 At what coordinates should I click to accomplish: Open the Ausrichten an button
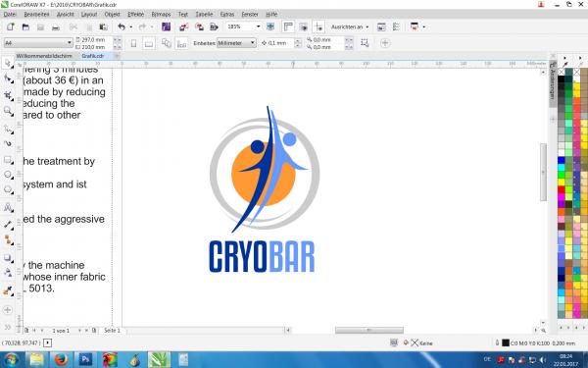(350, 27)
